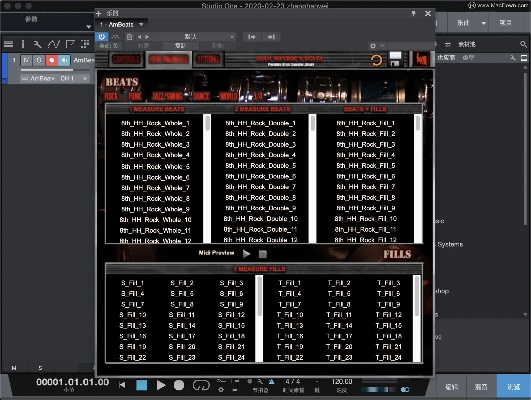531x400 pixels.
Task: Open the AmBeats instrument dropdown
Action: click(x=121, y=24)
